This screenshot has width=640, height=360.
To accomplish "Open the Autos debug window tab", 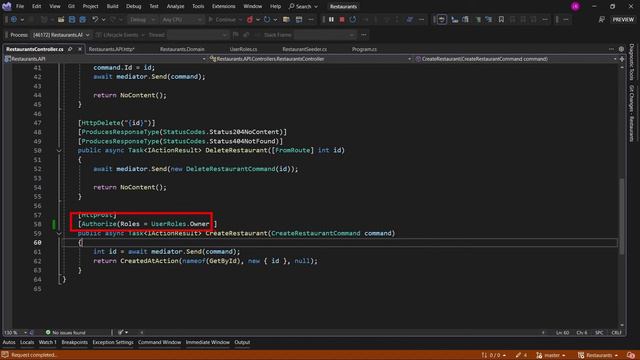I will click(x=9, y=342).
